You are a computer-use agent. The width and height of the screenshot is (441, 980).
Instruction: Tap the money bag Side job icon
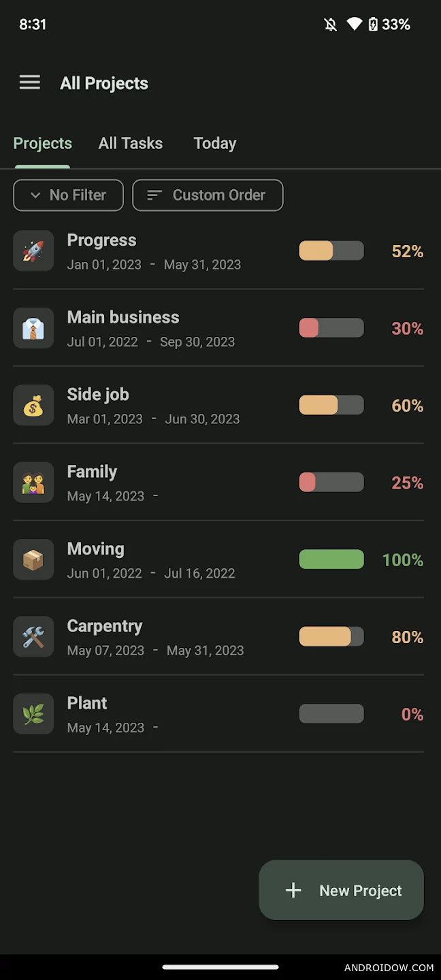pos(33,406)
